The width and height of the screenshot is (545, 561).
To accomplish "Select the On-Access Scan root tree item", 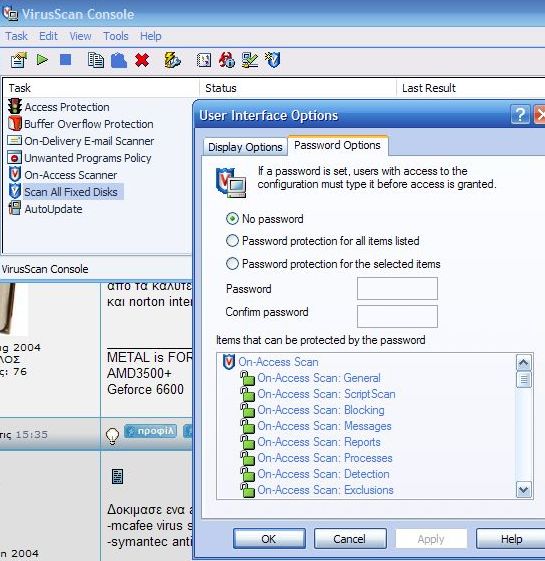I will pos(278,362).
